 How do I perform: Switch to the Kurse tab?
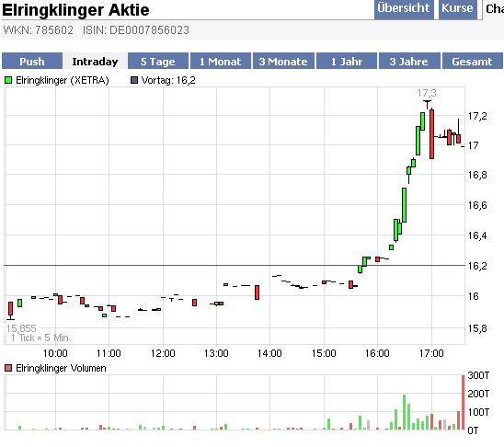click(x=457, y=9)
